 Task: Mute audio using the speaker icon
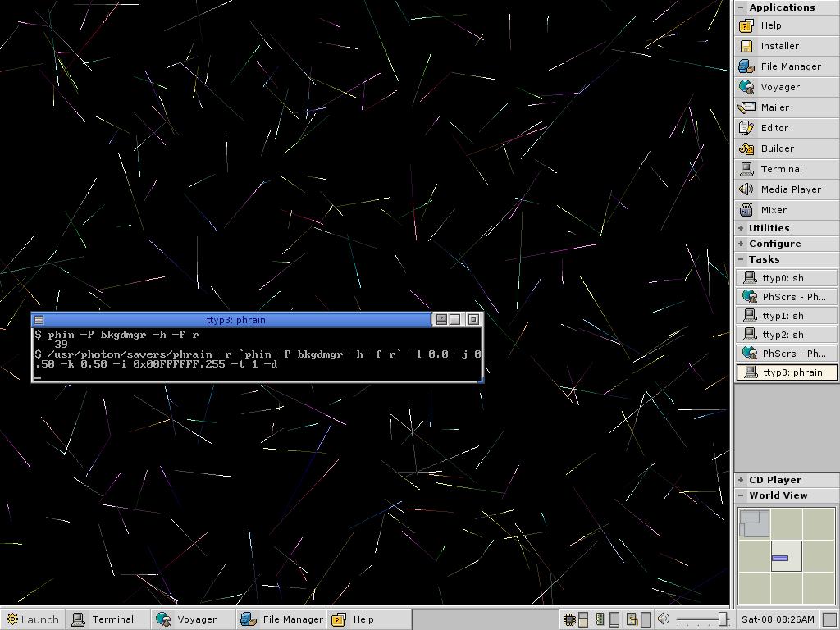click(x=663, y=619)
